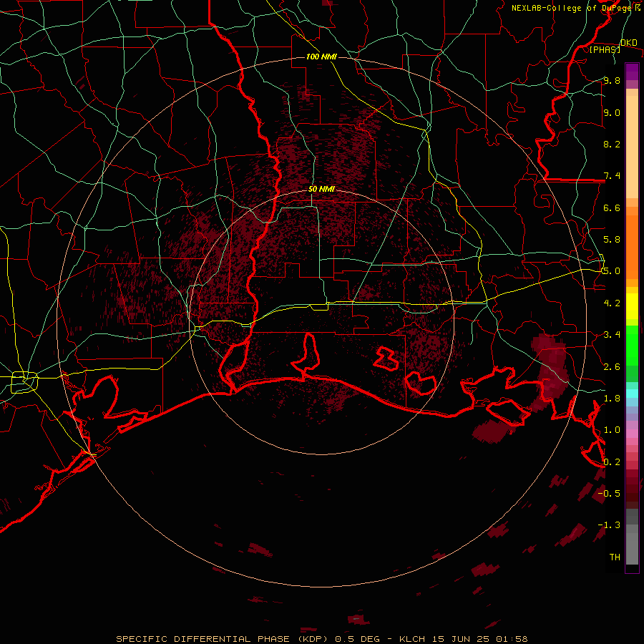The image size is (644, 644).
Task: Click the [PHAS] legend label
Action: click(605, 49)
